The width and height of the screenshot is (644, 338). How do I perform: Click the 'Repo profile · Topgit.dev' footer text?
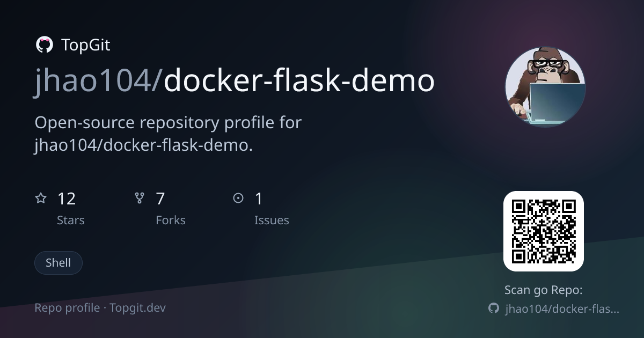point(100,308)
